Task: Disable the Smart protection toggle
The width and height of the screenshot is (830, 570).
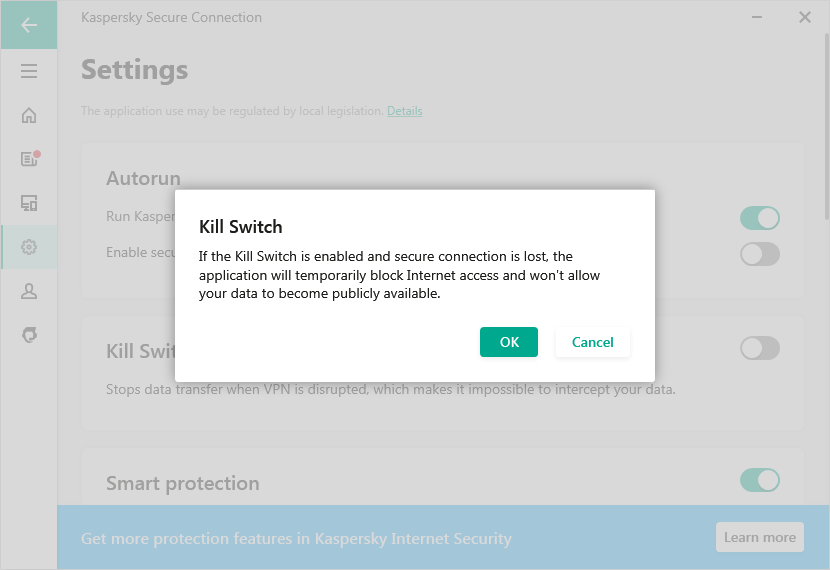Action: coord(759,480)
